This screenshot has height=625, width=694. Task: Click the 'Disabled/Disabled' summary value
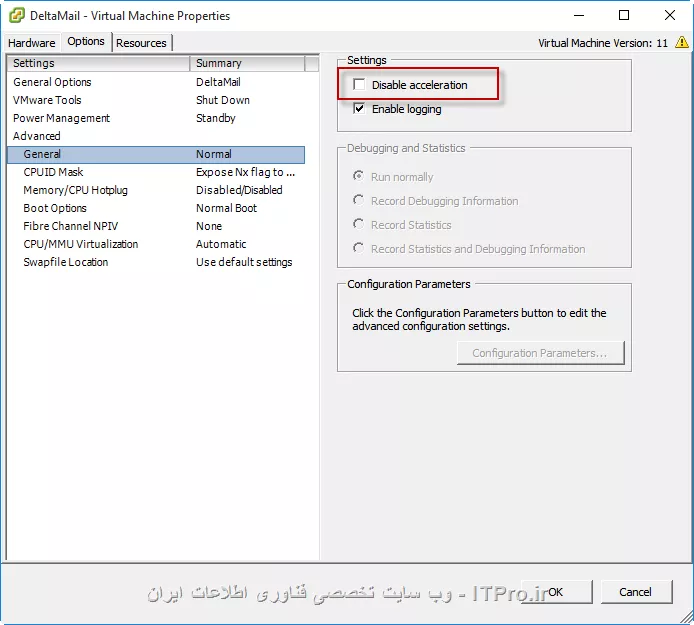click(239, 190)
